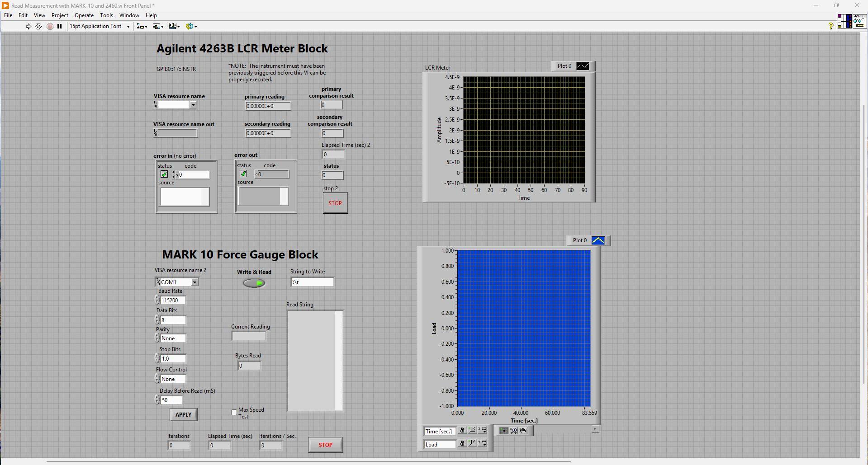Open the File menu
Viewport: 868px width, 465px height.
[x=8, y=15]
